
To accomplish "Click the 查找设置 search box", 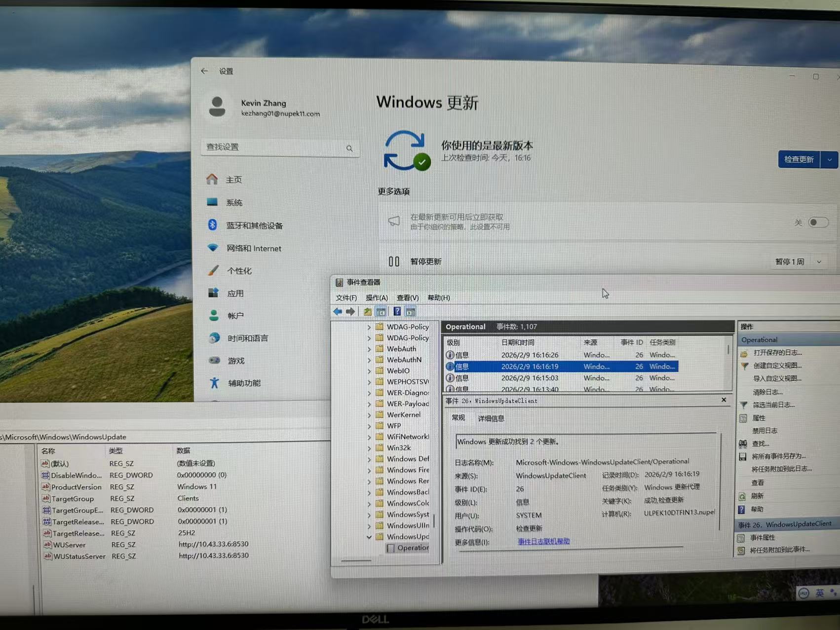I will click(x=280, y=147).
